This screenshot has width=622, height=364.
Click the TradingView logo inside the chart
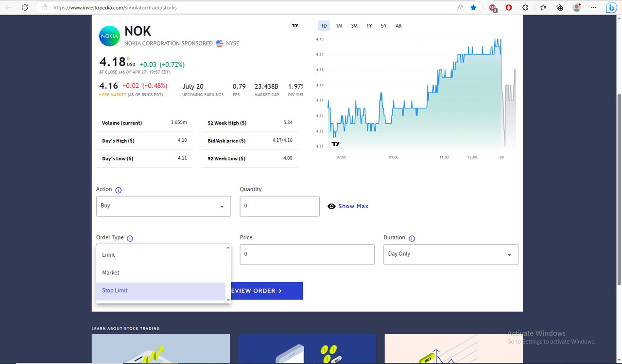336,144
